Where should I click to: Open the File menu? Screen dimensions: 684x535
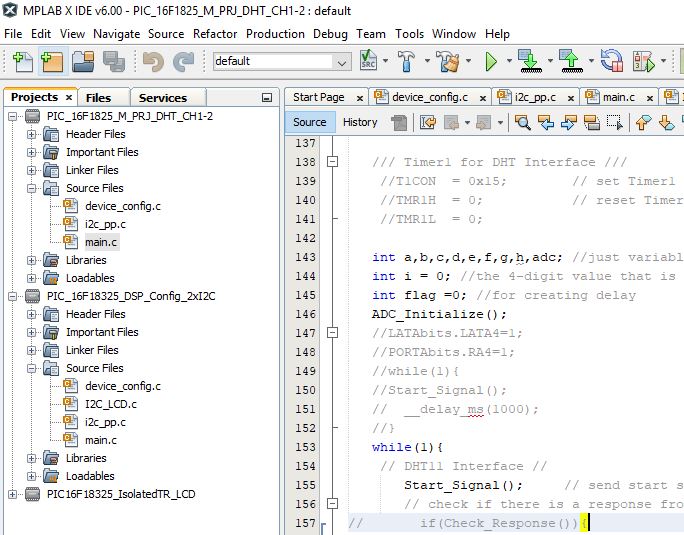point(13,34)
